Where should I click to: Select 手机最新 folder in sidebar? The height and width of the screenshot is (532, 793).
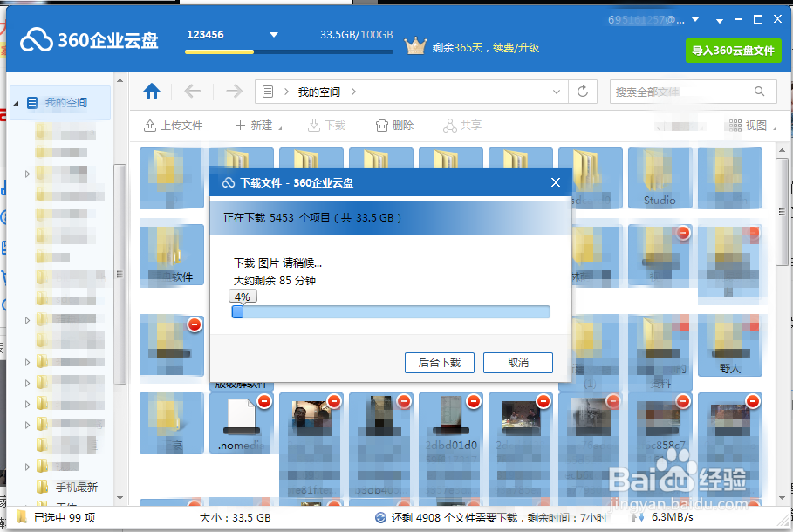point(77,487)
